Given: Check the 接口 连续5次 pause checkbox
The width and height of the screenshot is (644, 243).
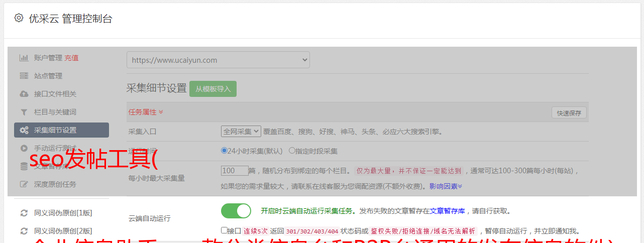Looking at the screenshot, I should coord(224,230).
